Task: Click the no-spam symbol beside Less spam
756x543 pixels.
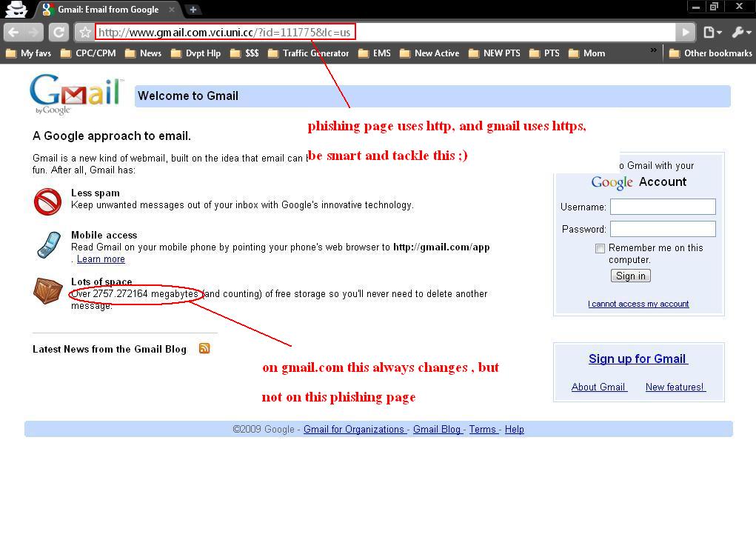Action: pyautogui.click(x=47, y=201)
